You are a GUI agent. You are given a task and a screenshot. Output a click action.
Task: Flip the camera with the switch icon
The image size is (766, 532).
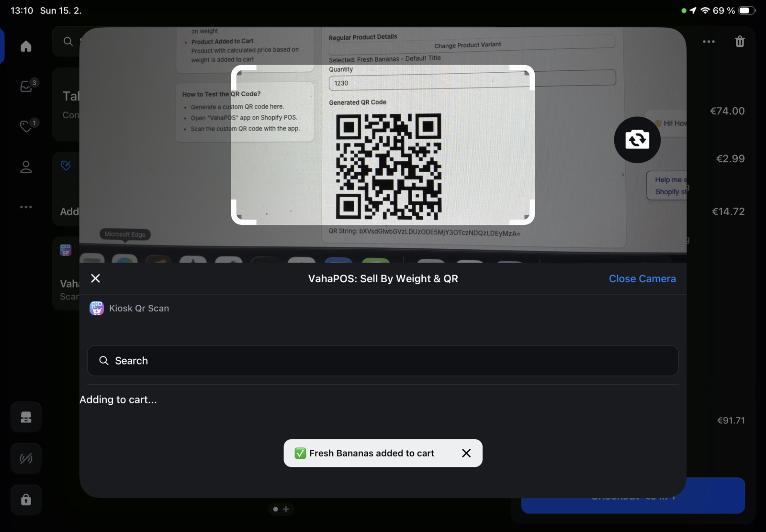tap(637, 140)
